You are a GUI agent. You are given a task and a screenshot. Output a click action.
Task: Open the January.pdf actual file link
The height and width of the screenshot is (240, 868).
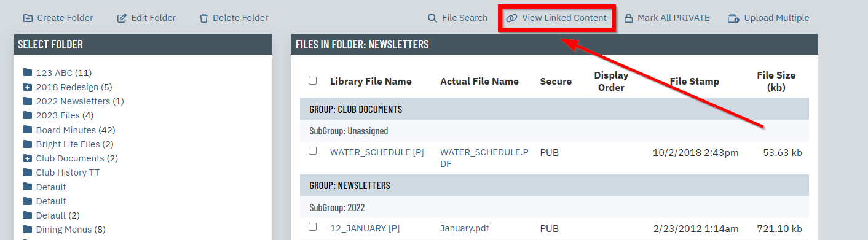(x=464, y=228)
